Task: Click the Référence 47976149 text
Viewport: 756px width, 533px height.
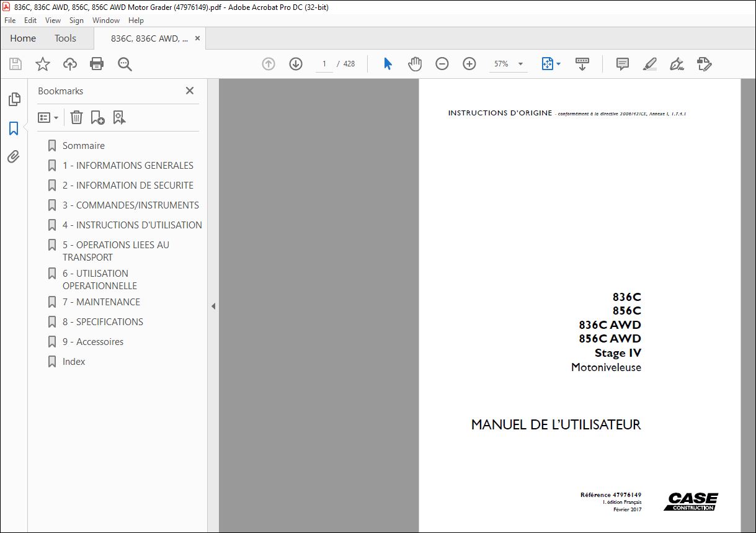Action: coord(610,495)
